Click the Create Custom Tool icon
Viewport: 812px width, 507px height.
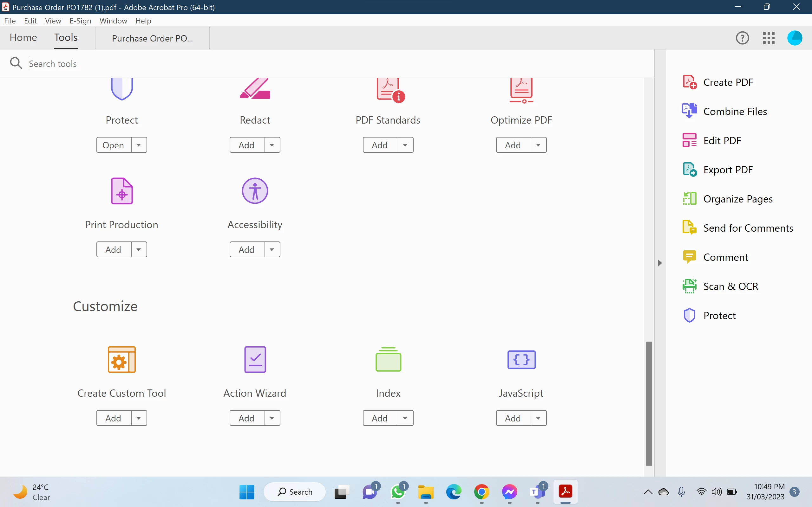coord(122,359)
